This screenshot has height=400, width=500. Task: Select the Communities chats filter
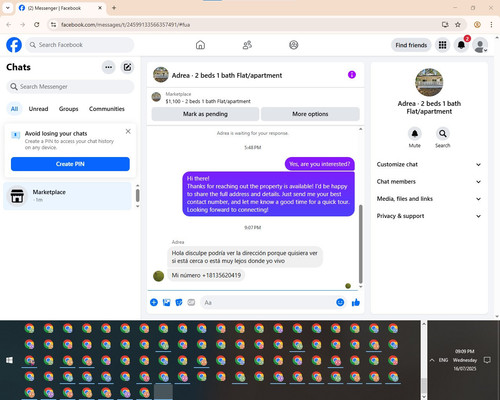tap(107, 109)
